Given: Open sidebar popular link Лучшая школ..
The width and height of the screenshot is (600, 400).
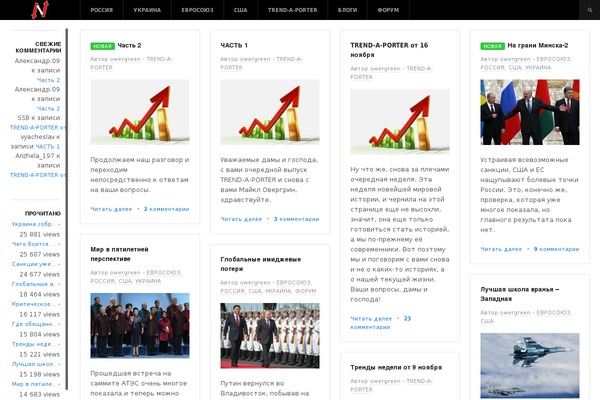Looking at the screenshot, I should click(34, 364).
